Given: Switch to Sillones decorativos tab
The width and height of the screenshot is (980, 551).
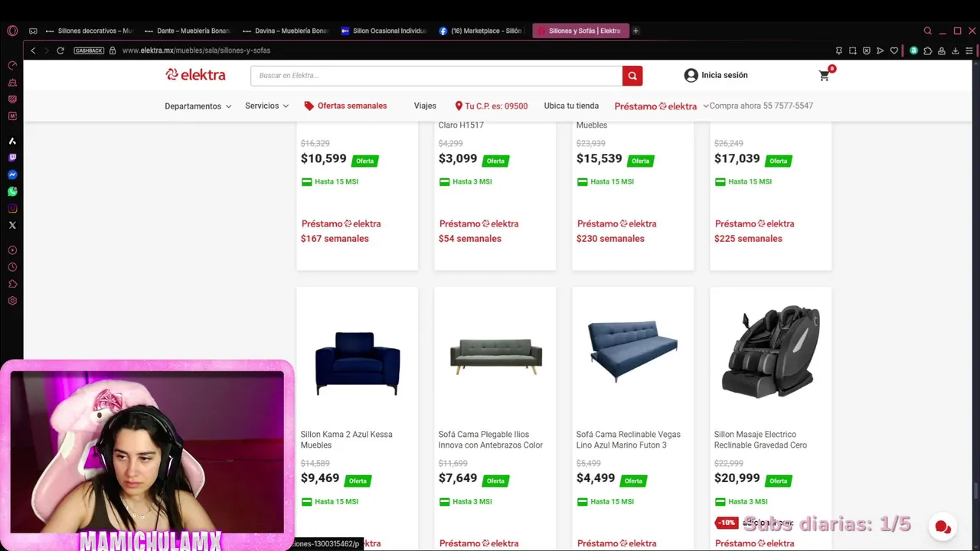Looking at the screenshot, I should pos(90,31).
